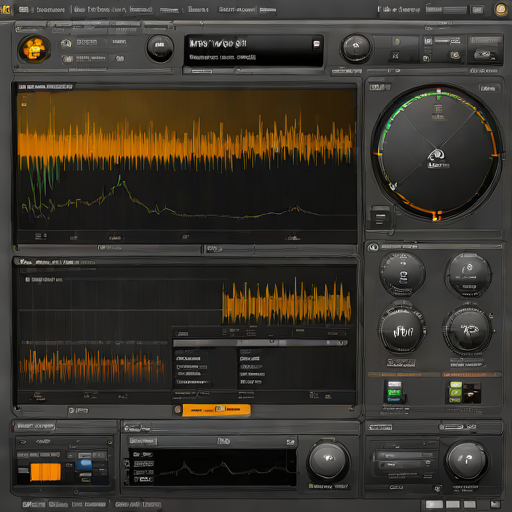Click the green and dark thumbnail icon beside it

pos(465,392)
